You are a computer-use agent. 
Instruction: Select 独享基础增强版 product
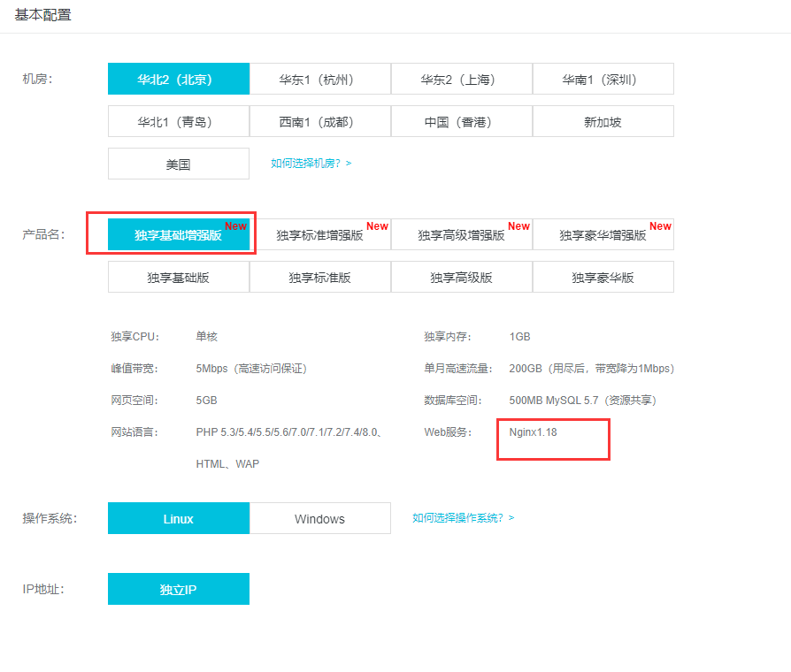click(x=179, y=234)
